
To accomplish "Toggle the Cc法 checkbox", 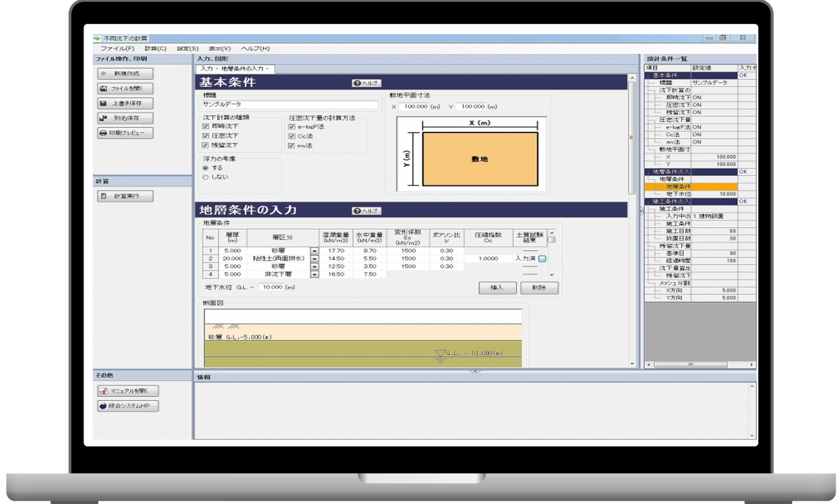I will pyautogui.click(x=291, y=136).
